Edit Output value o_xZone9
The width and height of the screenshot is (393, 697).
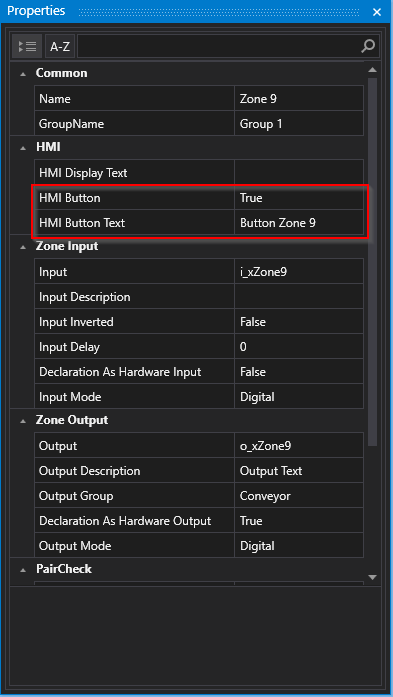[299, 445]
